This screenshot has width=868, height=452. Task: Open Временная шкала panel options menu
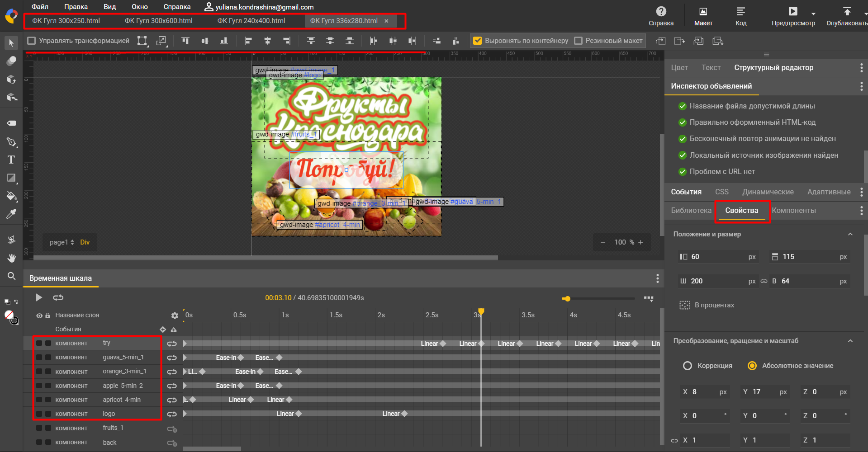(657, 278)
